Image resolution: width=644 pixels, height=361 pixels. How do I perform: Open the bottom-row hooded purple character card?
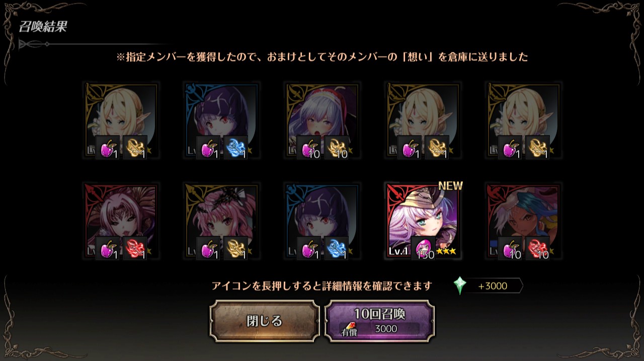[x=323, y=222]
